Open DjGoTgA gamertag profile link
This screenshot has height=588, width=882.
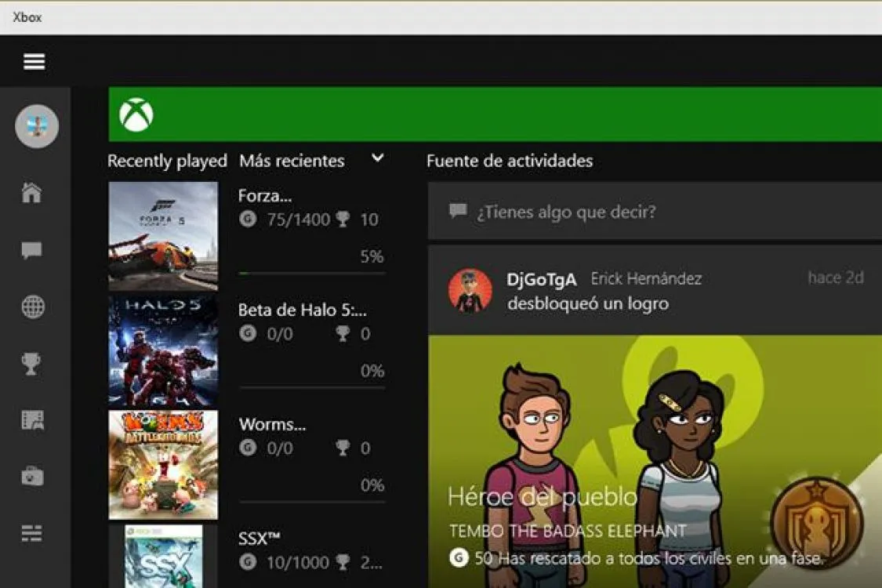tap(542, 278)
